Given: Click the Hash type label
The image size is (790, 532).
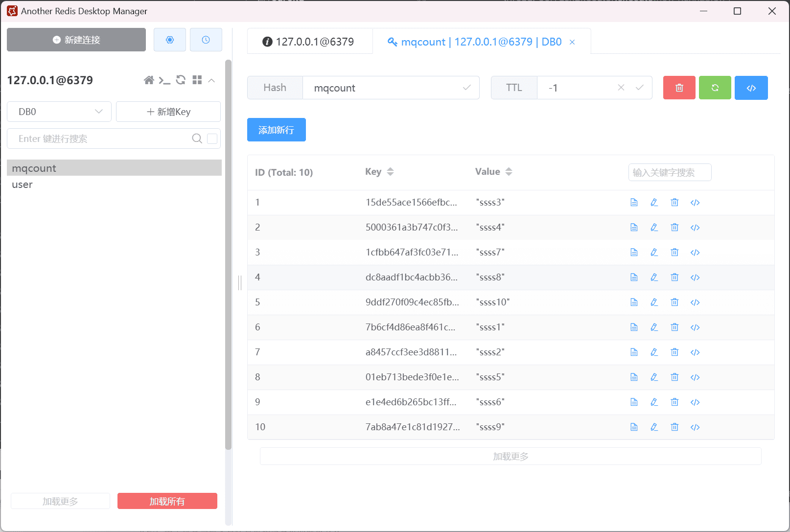Looking at the screenshot, I should tap(275, 88).
